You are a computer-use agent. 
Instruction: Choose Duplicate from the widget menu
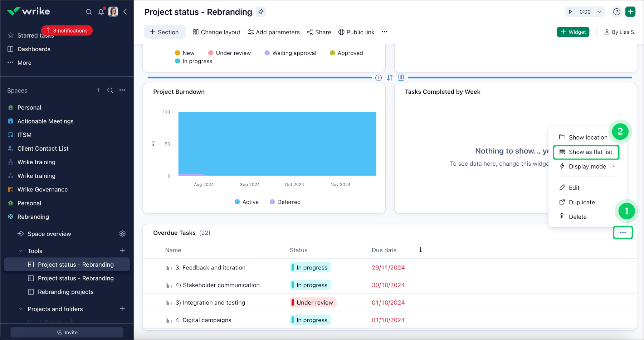pos(581,202)
